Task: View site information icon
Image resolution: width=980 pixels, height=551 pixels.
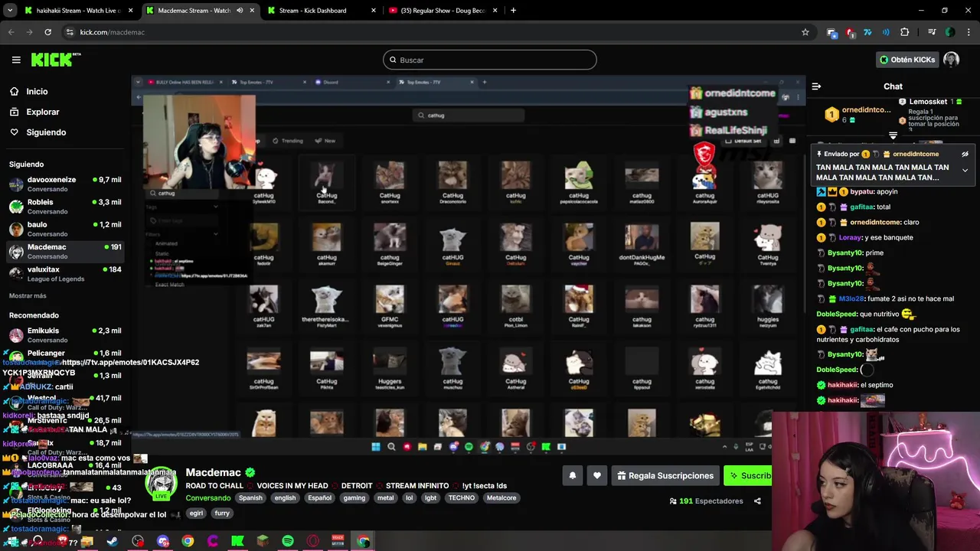Action: (x=70, y=32)
